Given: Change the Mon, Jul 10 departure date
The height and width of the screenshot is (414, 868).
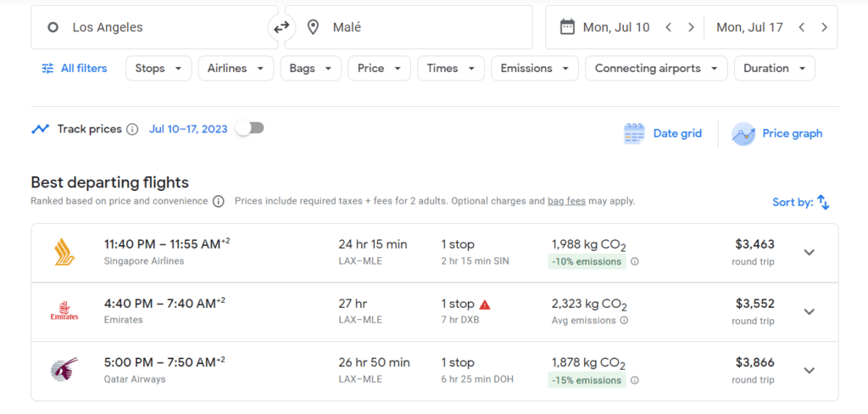Looking at the screenshot, I should point(616,27).
